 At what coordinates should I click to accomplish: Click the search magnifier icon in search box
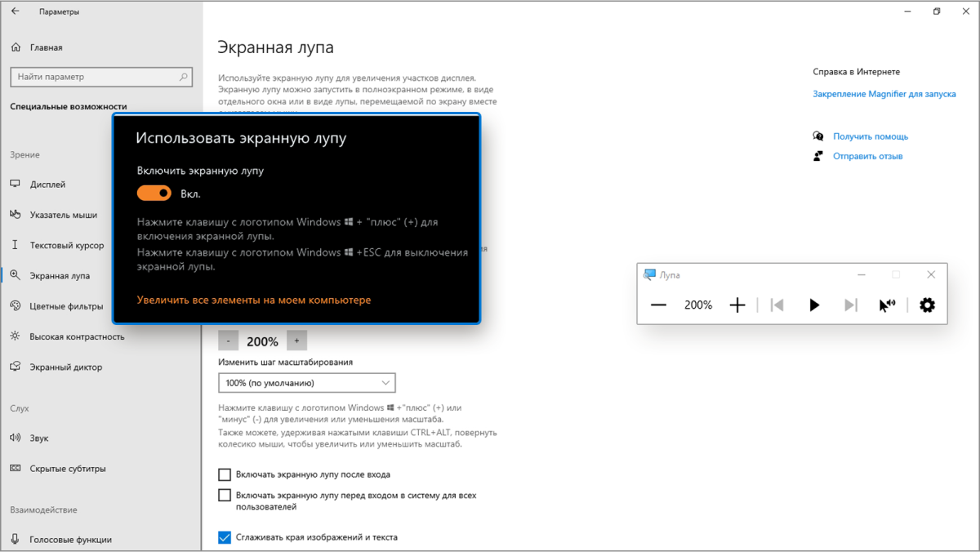click(x=184, y=77)
